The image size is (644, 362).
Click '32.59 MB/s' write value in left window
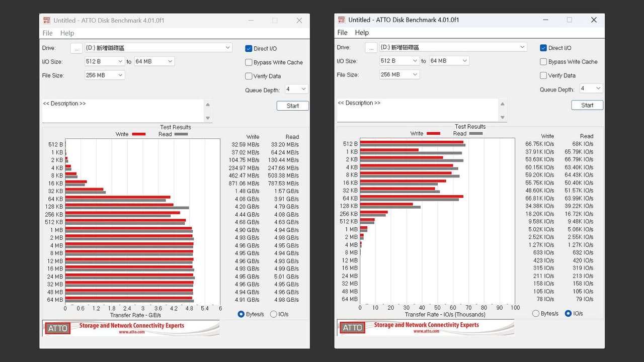pos(245,144)
